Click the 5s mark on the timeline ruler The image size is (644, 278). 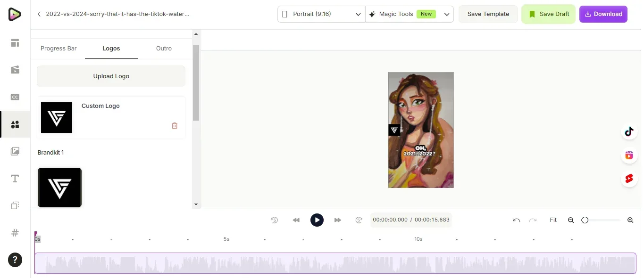[x=226, y=239]
